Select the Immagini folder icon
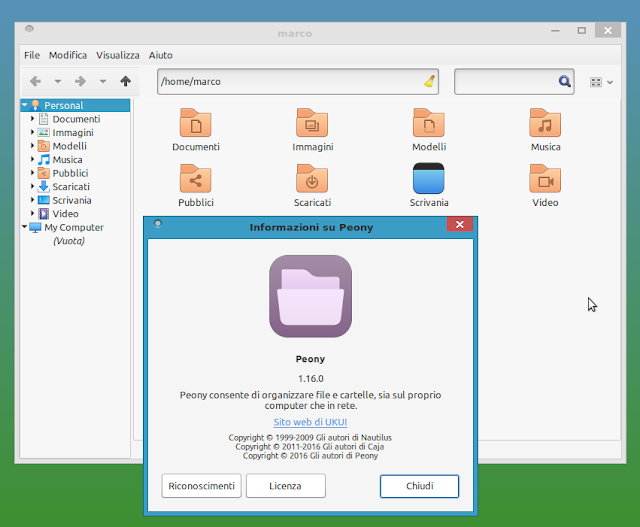The width and height of the screenshot is (640, 527). pos(312,122)
